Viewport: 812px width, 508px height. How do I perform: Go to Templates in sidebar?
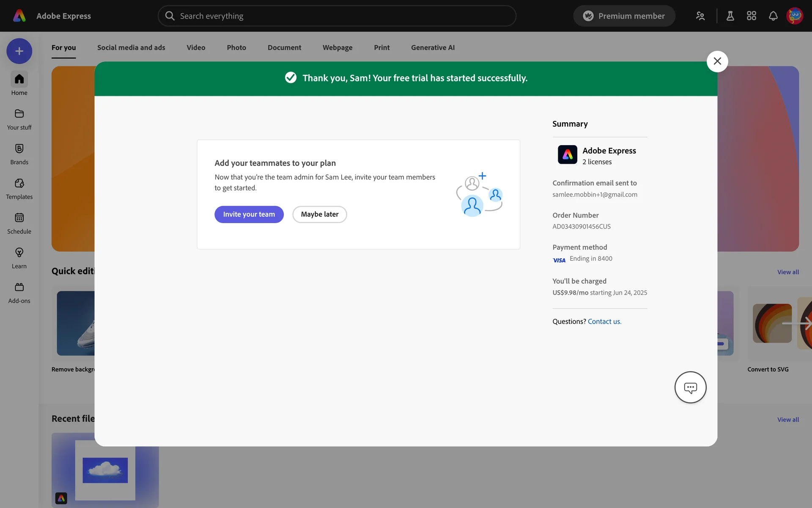pyautogui.click(x=19, y=188)
